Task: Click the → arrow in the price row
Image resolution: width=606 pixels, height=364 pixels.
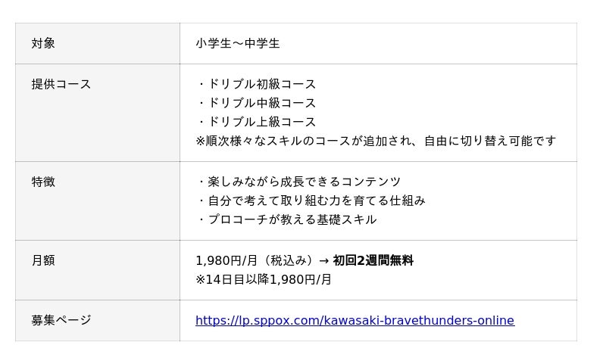Action: point(323,260)
